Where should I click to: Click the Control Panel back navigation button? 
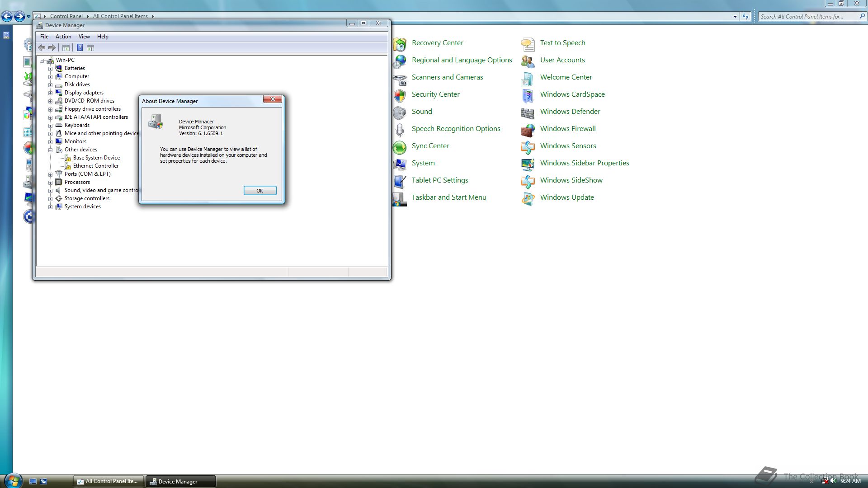point(7,17)
